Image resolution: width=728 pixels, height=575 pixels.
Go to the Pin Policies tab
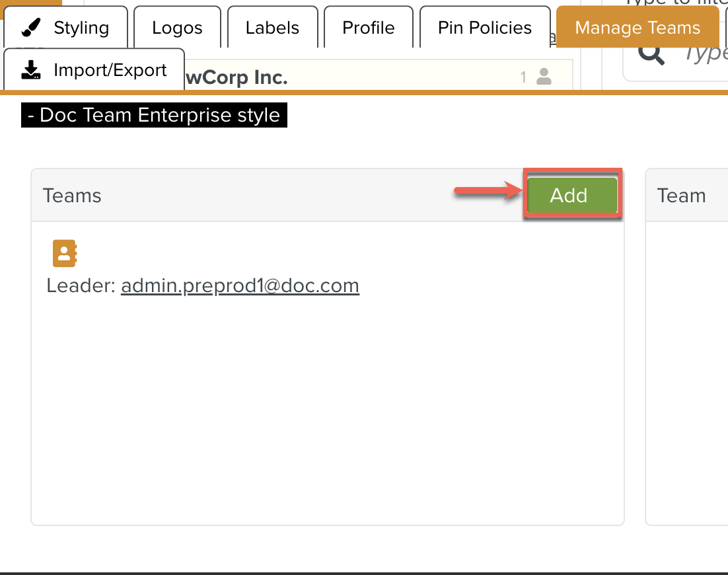pyautogui.click(x=485, y=28)
